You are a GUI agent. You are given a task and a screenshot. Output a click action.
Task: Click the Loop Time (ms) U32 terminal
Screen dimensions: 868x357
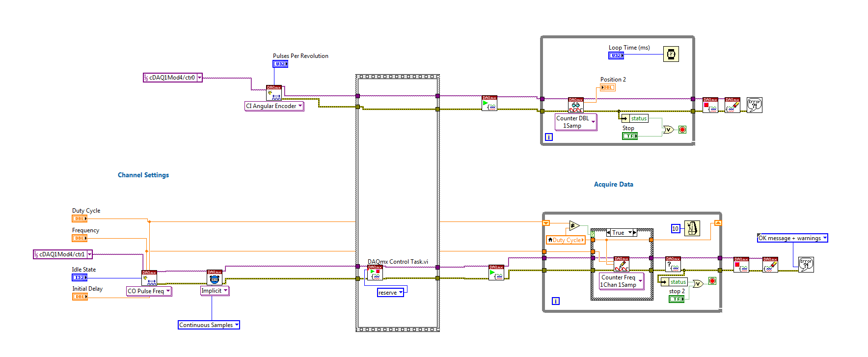coord(616,55)
